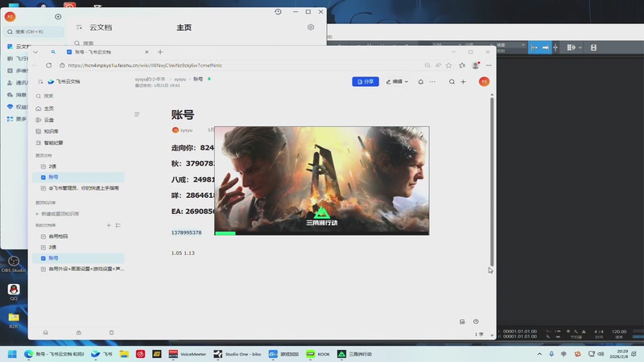This screenshot has width=644, height=362.
Task: Open the Studio One toolbar options dropdown arrow
Action: click(580, 47)
